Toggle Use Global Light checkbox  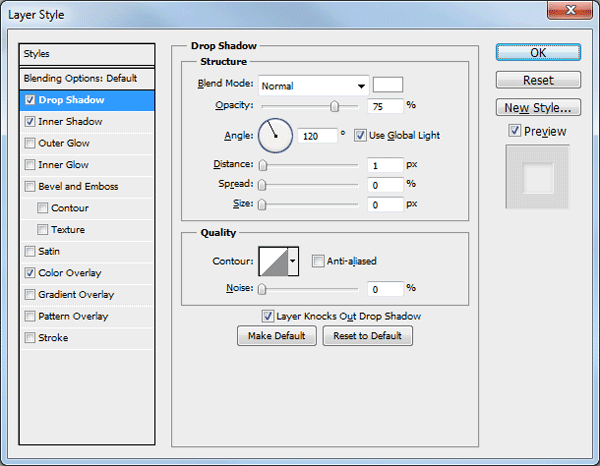pos(360,135)
